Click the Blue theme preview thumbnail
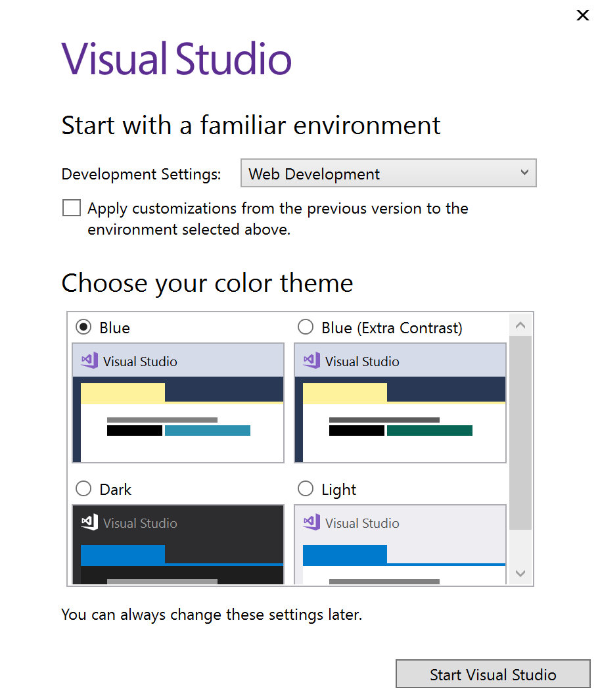The width and height of the screenshot is (598, 700). point(178,402)
